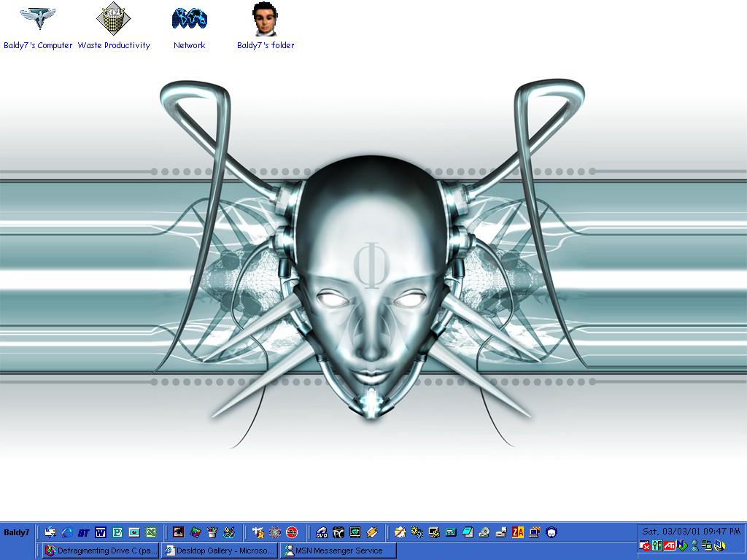Open the Baldy7 start menu
Screen dimensions: 747x560
pos(16,532)
